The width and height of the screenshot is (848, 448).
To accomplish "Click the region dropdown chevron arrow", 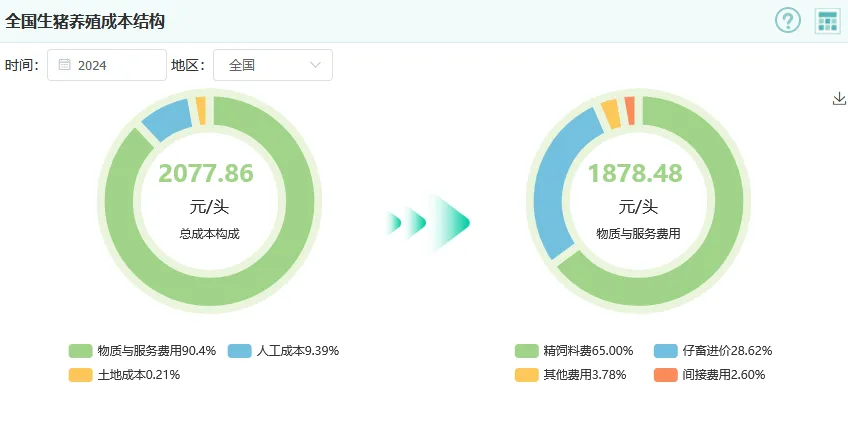I will (x=315, y=65).
